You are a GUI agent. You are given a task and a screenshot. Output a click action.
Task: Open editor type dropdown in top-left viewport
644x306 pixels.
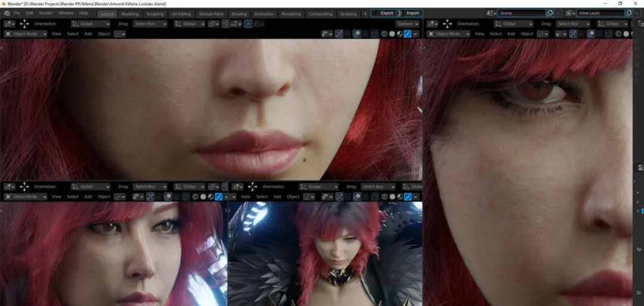coord(9,24)
